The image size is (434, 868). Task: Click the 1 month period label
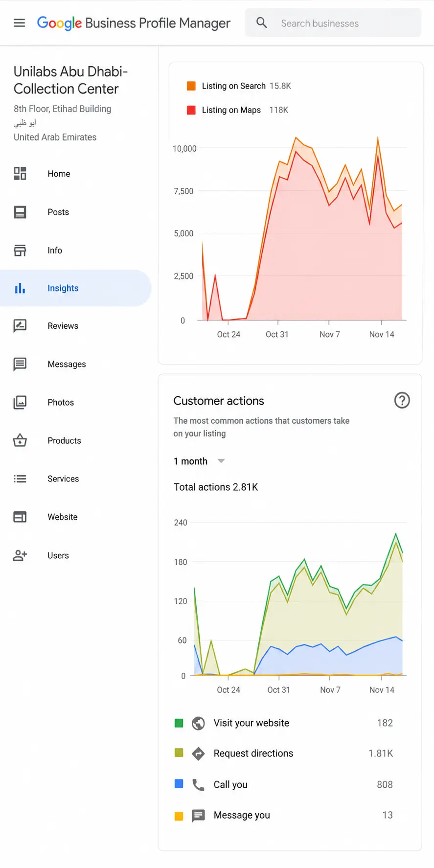click(x=190, y=461)
